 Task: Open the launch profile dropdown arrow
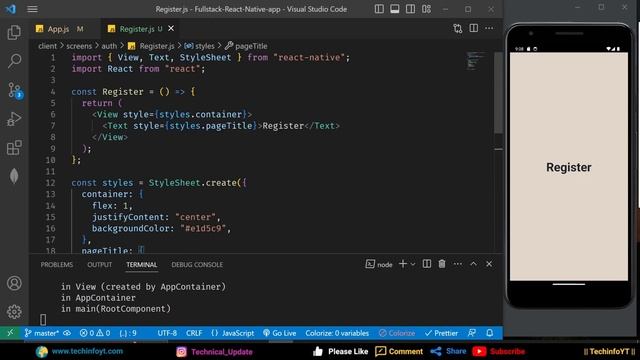[x=413, y=264]
